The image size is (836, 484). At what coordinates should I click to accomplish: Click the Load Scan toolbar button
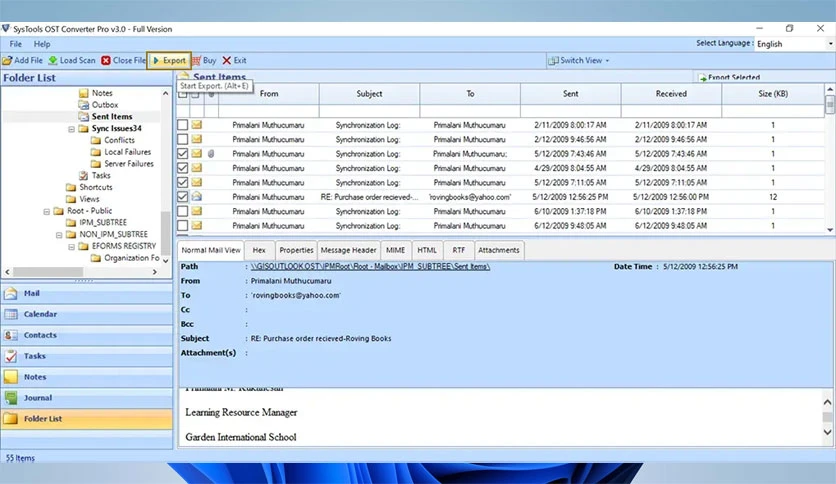point(72,61)
